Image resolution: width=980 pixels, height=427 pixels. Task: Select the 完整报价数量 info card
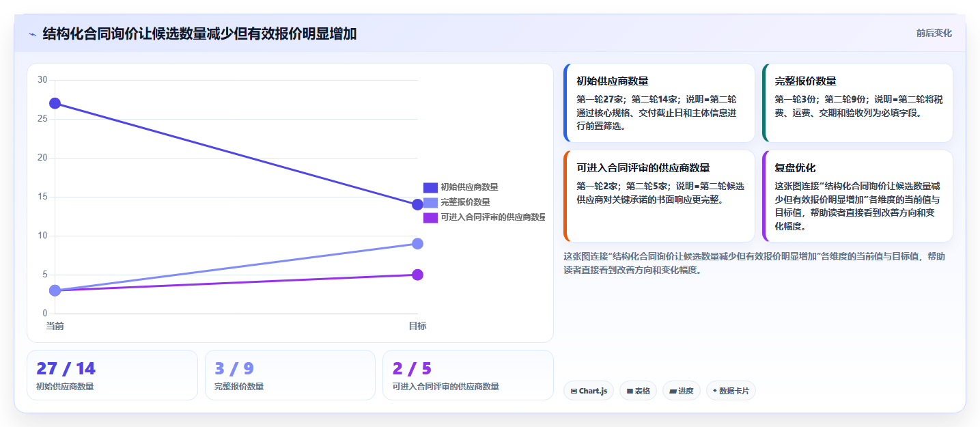pos(857,102)
